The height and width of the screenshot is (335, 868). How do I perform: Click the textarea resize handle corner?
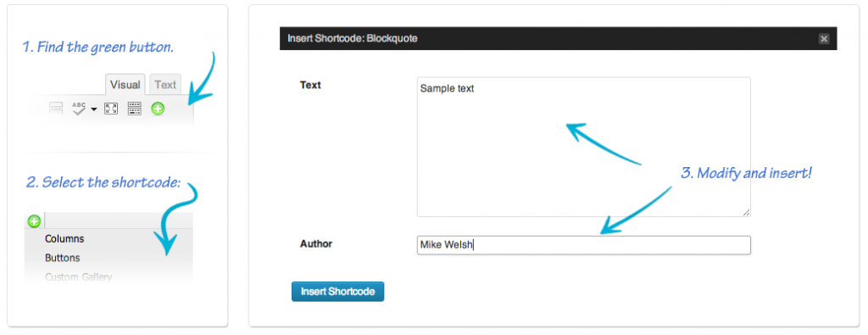pos(747,213)
